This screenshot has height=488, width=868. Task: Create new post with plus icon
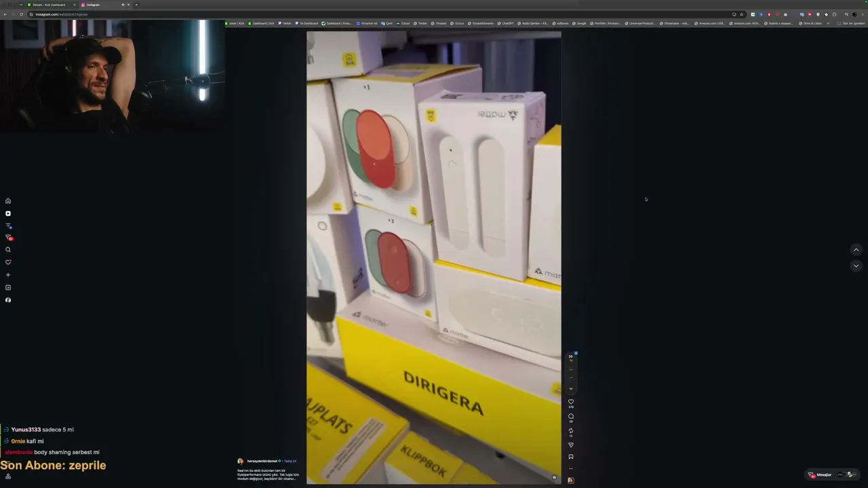pyautogui.click(x=8, y=275)
